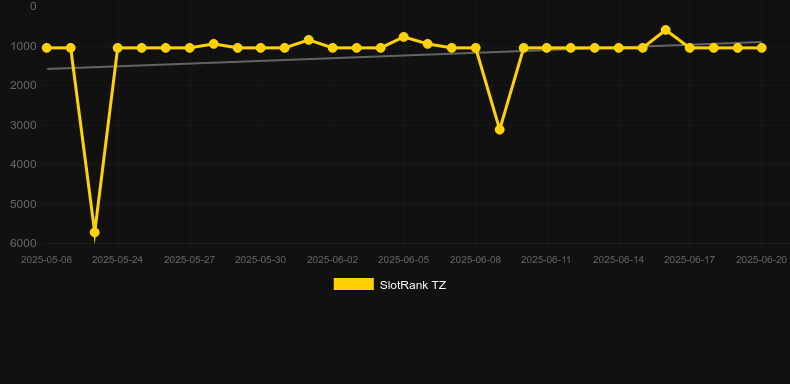Click the 2000 y-axis label
The image size is (790, 384).
pyautogui.click(x=24, y=85)
